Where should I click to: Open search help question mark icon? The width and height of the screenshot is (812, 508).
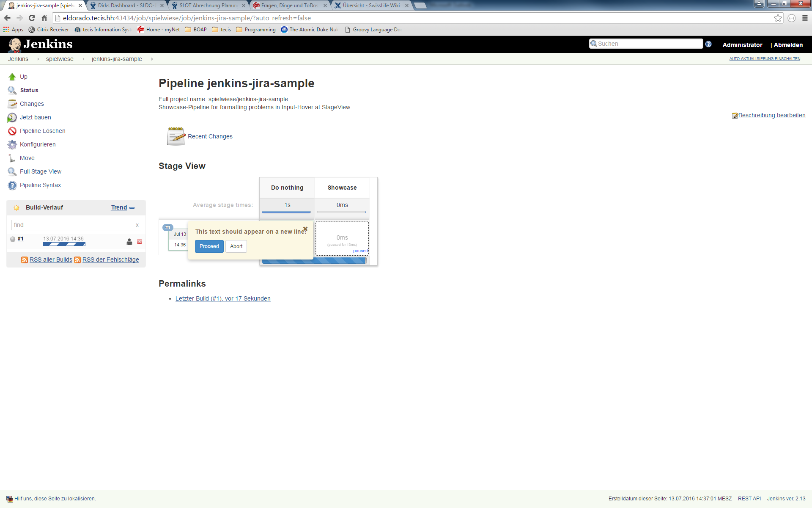(x=708, y=44)
